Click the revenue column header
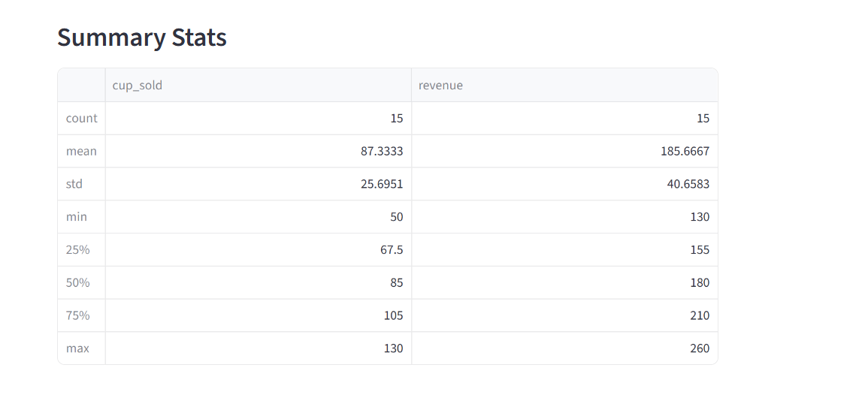This screenshot has height=416, width=868. point(564,85)
